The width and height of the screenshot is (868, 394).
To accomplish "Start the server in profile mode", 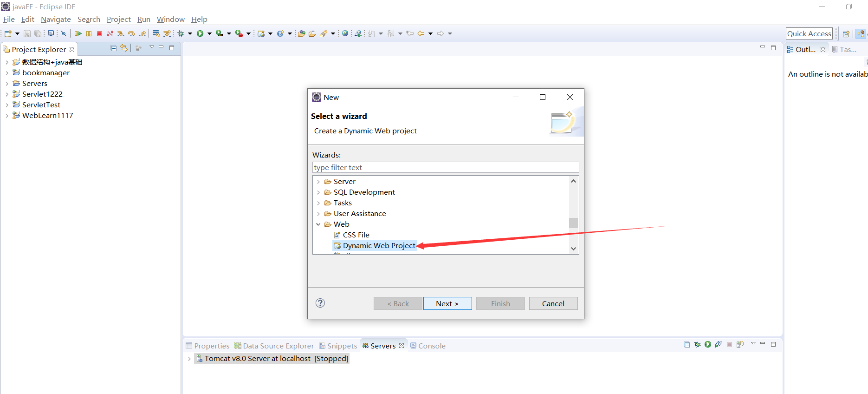I will click(719, 344).
